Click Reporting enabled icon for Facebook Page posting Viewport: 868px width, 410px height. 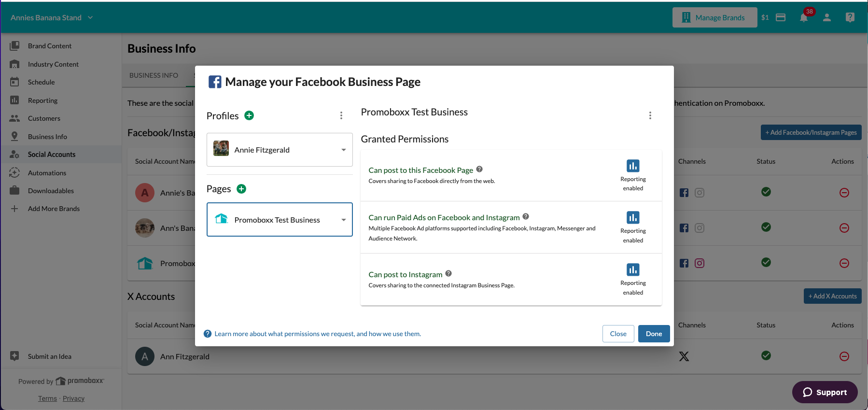point(633,166)
